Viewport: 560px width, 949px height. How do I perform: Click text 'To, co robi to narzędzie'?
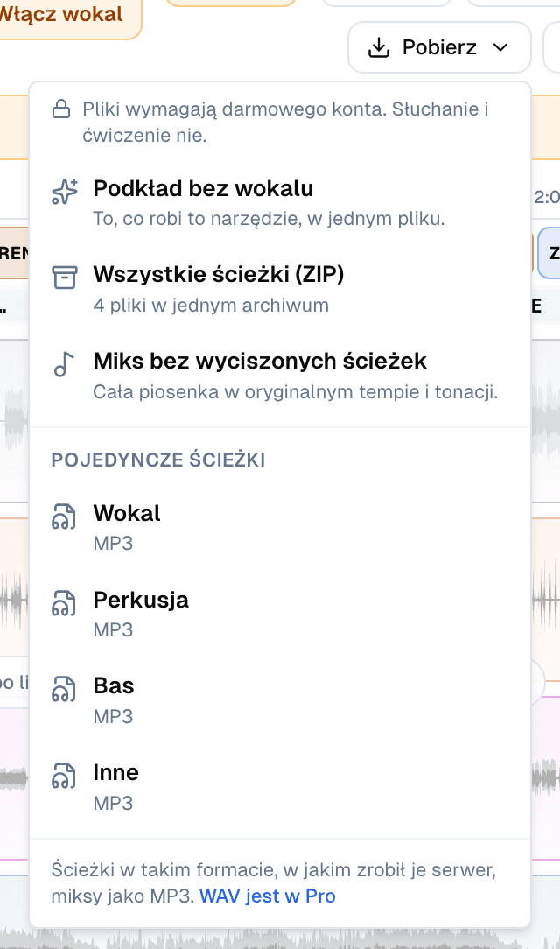point(197,219)
